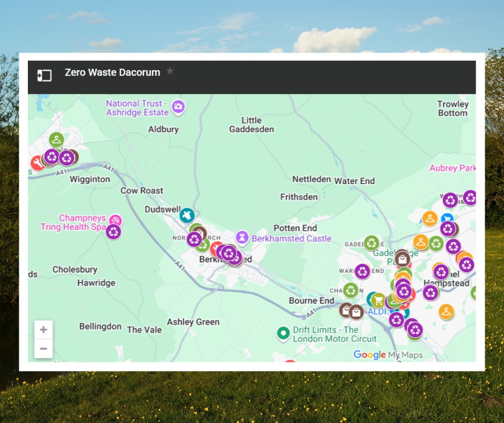Image resolution: width=504 pixels, height=423 pixels.
Task: Select the purple recycling marker in Berkhamsted centre
Action: pos(229,253)
